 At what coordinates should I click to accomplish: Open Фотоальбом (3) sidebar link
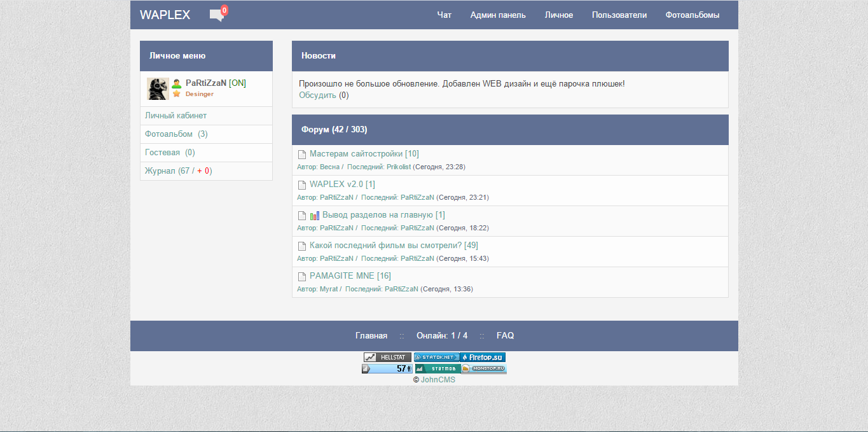tap(176, 134)
